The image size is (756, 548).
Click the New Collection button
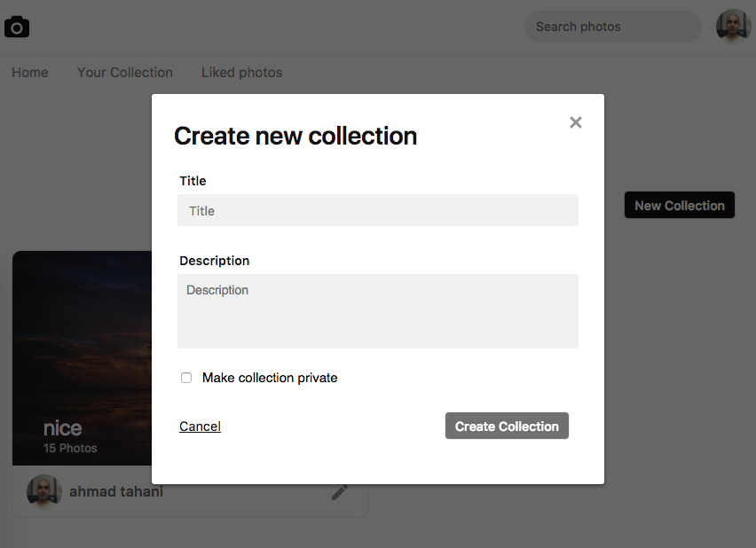680,206
